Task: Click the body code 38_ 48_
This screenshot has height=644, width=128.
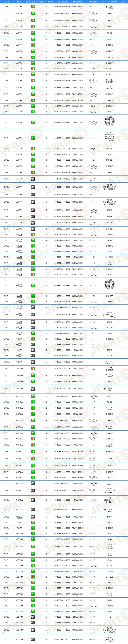Action: click(93, 517)
